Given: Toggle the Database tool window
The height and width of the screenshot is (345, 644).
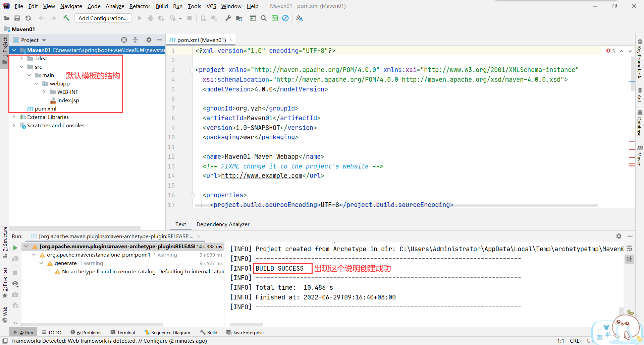Looking at the screenshot, I should (639, 123).
